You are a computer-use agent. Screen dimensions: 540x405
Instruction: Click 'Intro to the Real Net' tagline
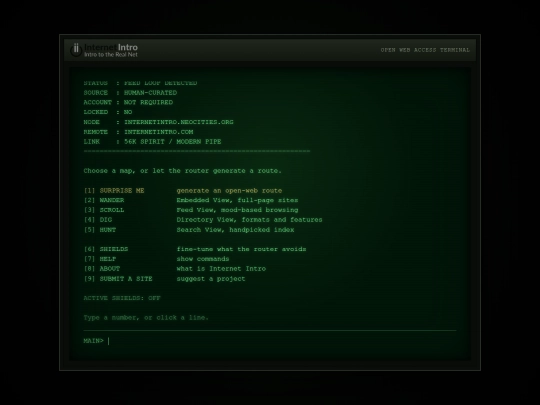pos(111,55)
